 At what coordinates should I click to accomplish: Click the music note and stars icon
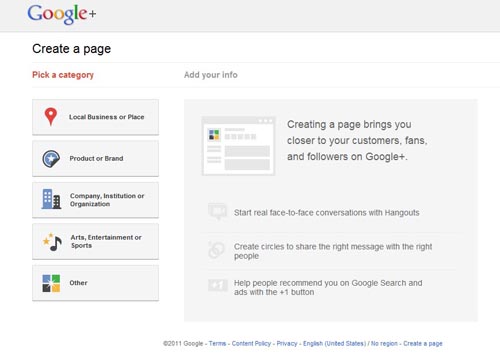pos(52,242)
